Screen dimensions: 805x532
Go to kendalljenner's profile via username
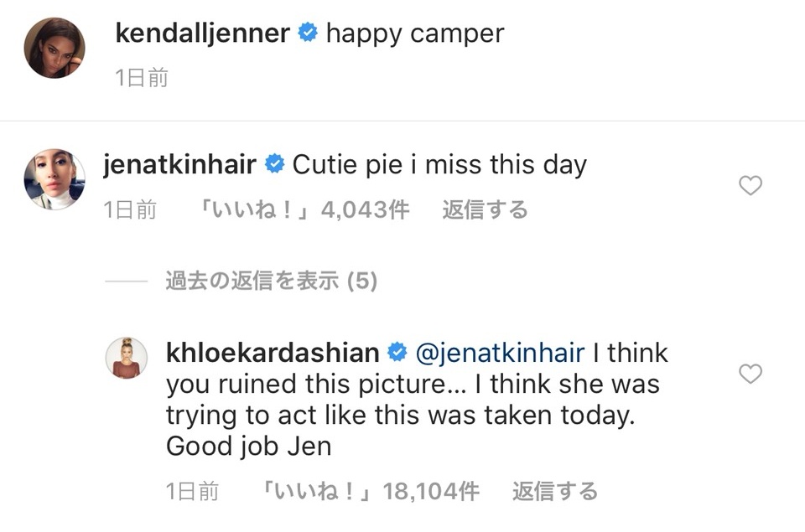click(202, 34)
